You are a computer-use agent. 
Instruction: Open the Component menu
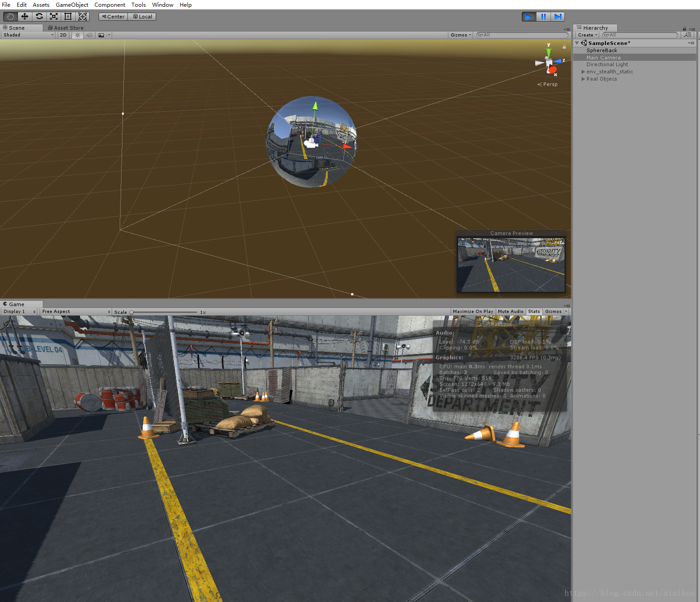pos(110,5)
